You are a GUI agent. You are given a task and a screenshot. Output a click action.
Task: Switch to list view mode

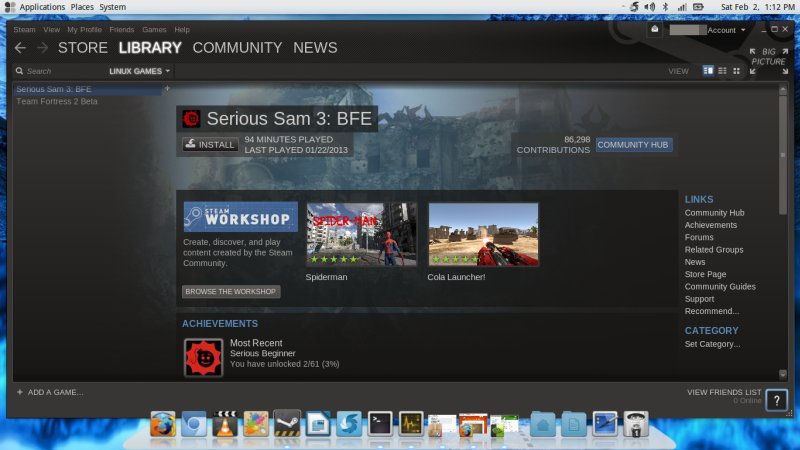pyautogui.click(x=722, y=71)
